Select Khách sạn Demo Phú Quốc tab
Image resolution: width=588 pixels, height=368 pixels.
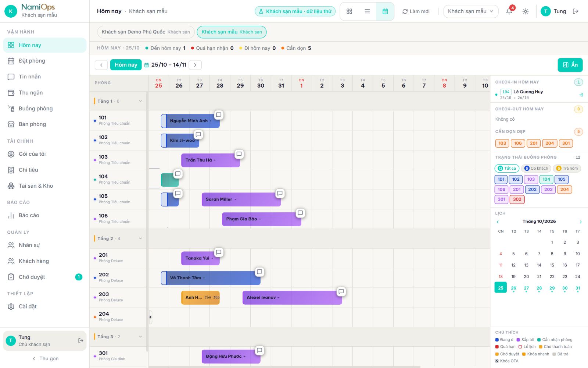146,32
